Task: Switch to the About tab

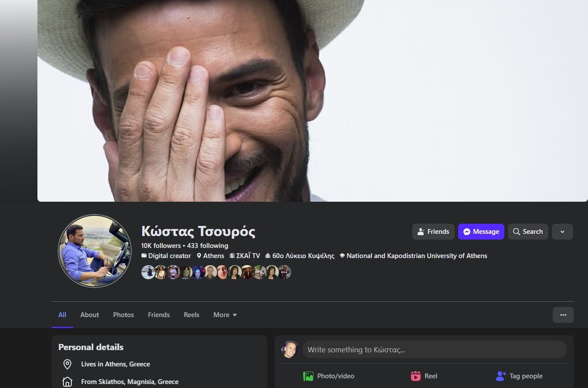Action: (89, 315)
